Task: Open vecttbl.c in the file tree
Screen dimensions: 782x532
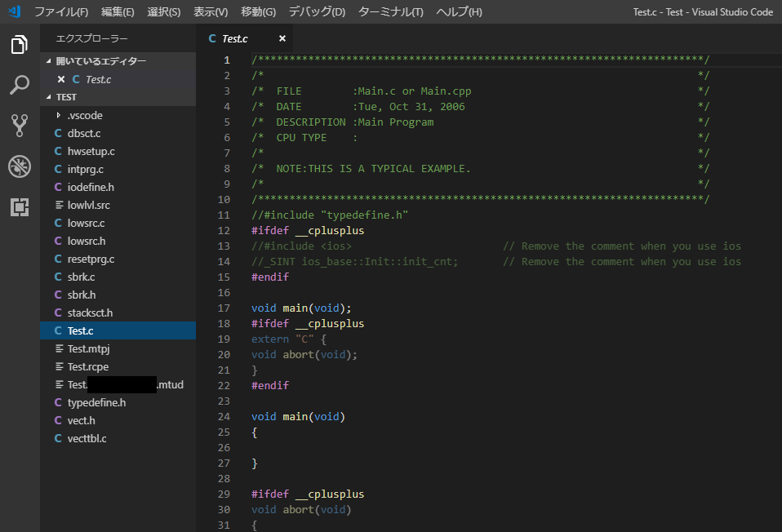Action: pos(118,438)
